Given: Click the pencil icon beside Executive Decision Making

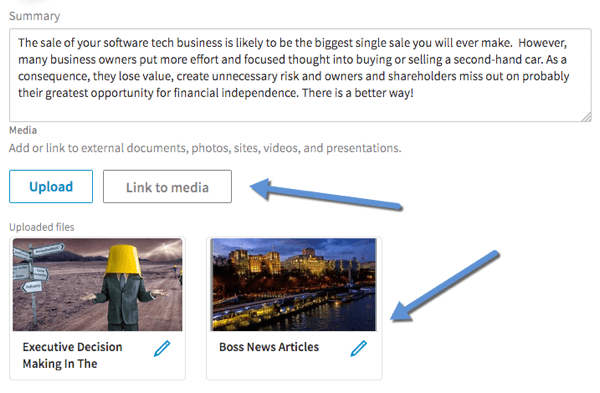Looking at the screenshot, I should coord(162,348).
